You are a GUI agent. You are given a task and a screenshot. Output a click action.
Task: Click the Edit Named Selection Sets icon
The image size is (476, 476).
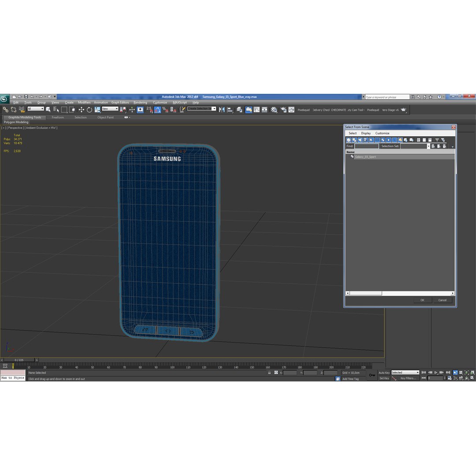(182, 110)
